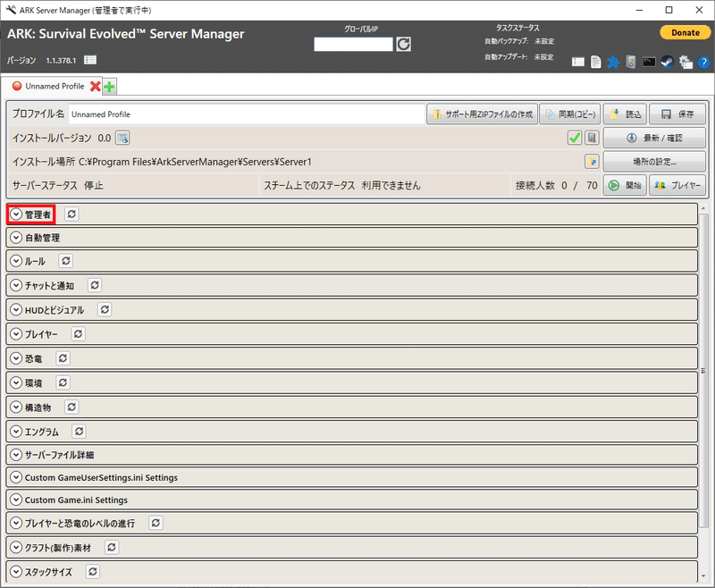Expand the ルール section
Screen dimensions: 715x588
16,261
